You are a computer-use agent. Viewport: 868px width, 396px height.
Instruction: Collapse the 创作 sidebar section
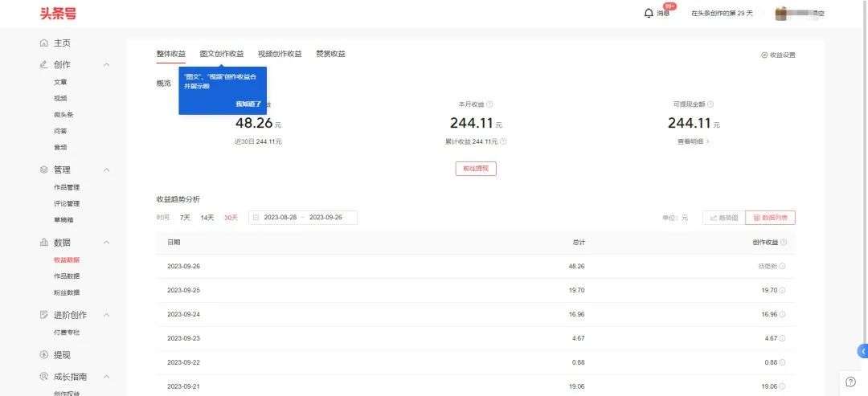click(x=107, y=65)
